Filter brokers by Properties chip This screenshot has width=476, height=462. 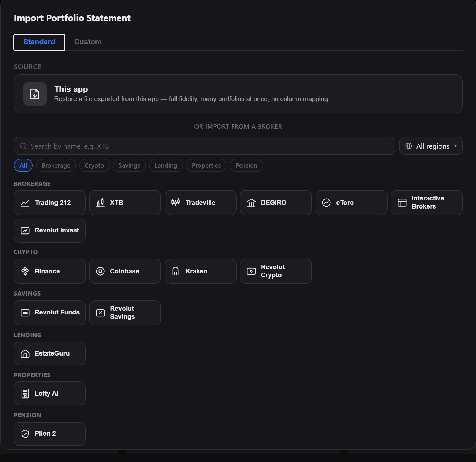coord(206,165)
